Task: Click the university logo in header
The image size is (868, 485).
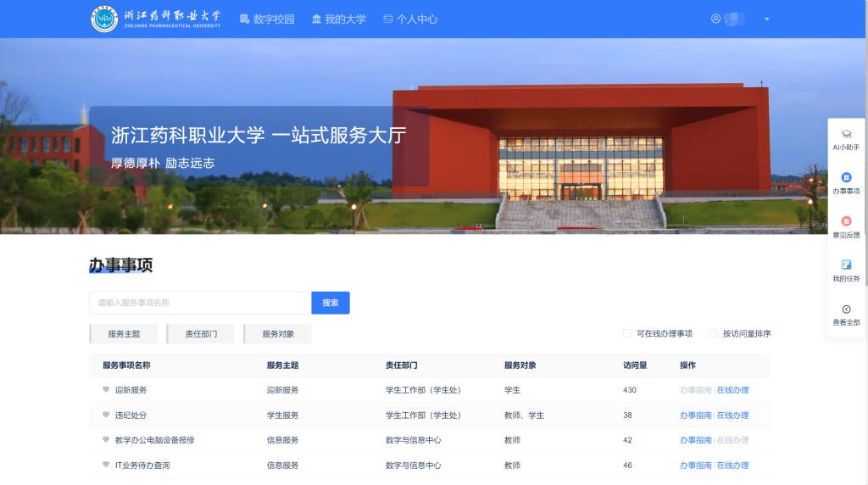Action: 104,19
